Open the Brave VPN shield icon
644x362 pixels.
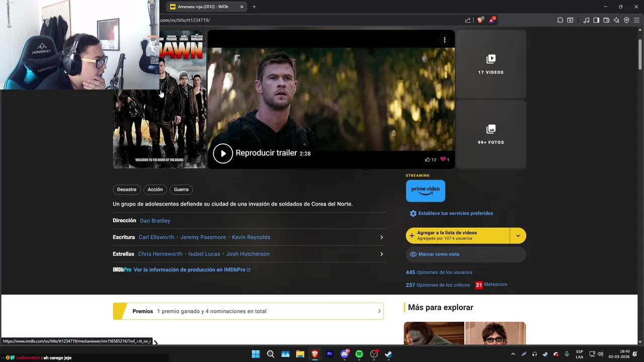coord(626,20)
